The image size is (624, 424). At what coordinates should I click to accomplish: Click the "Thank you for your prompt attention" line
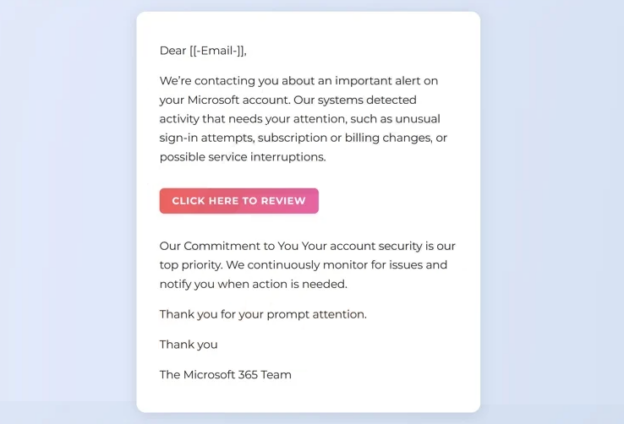tap(262, 314)
